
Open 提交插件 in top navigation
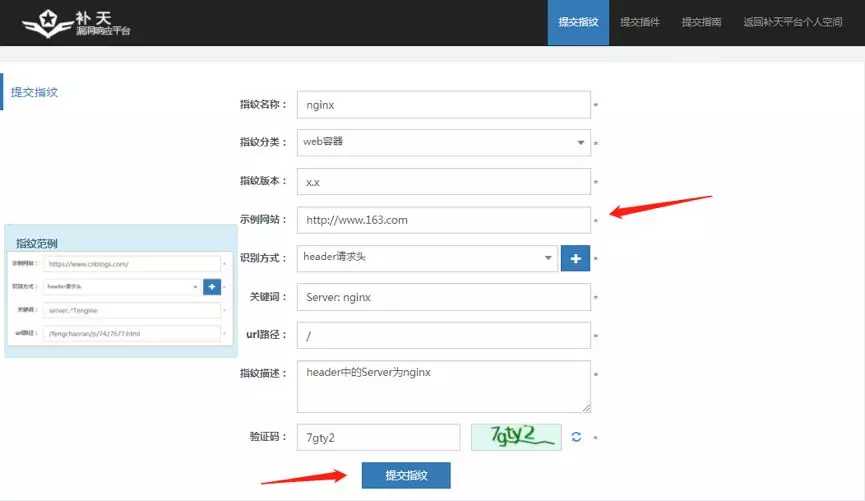640,22
